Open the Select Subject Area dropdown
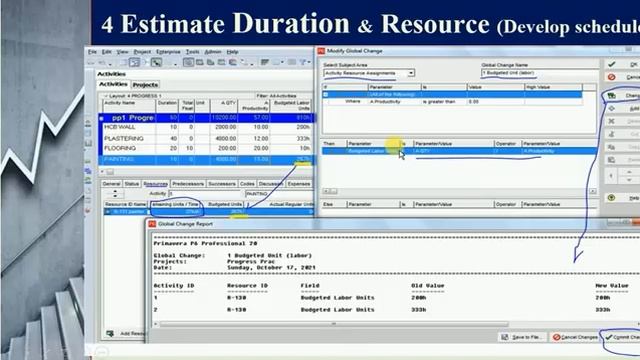Viewport: 640px width, 360px height. click(x=411, y=73)
